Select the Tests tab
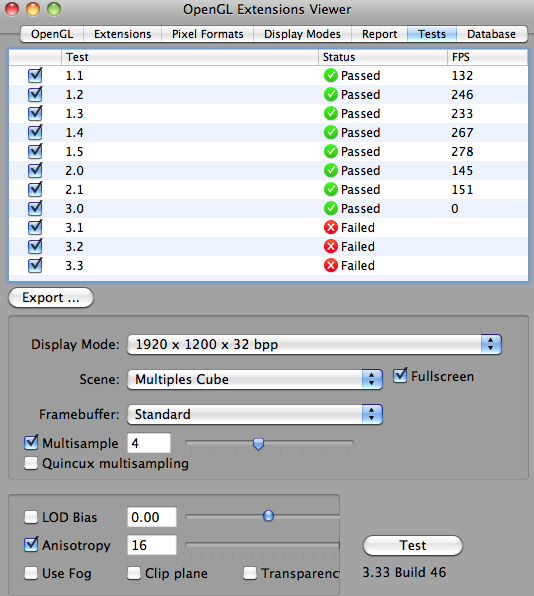 432,34
